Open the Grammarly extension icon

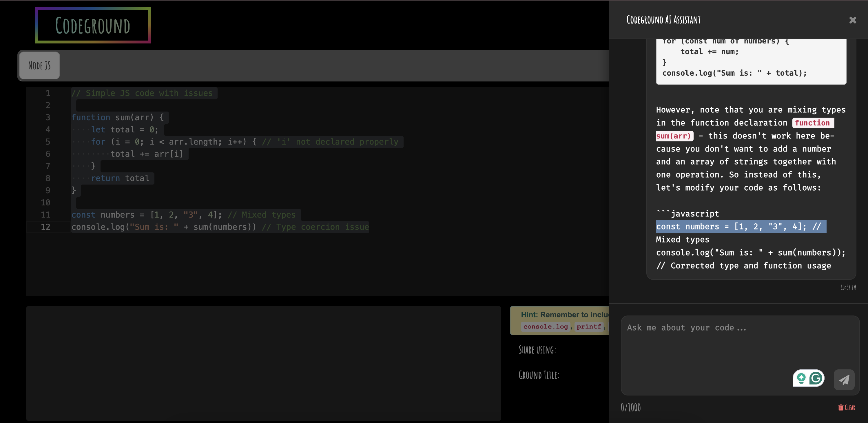click(x=816, y=378)
